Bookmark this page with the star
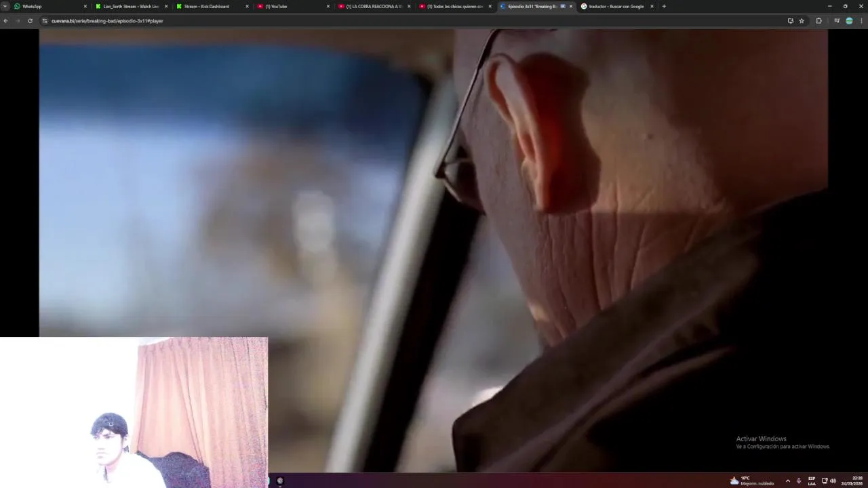This screenshot has width=868, height=488. point(802,21)
